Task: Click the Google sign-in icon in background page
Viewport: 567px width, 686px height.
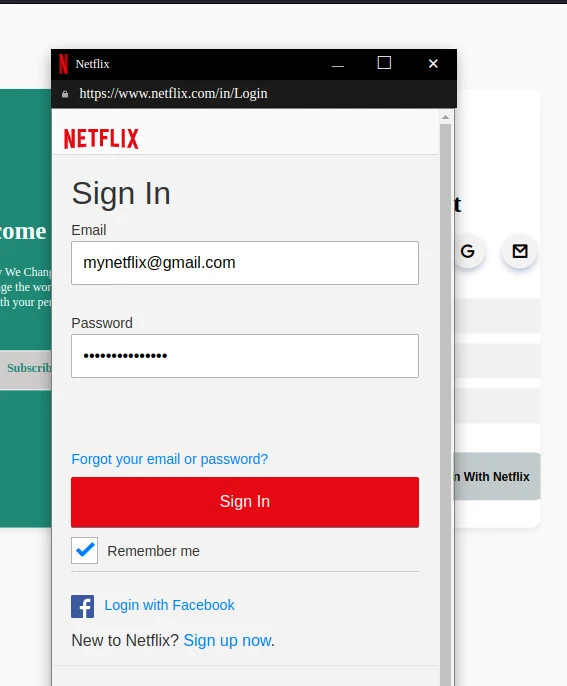Action: (468, 251)
